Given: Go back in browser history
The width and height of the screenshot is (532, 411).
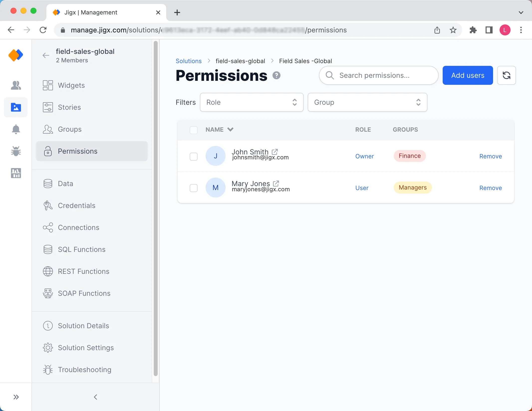Looking at the screenshot, I should click(11, 30).
